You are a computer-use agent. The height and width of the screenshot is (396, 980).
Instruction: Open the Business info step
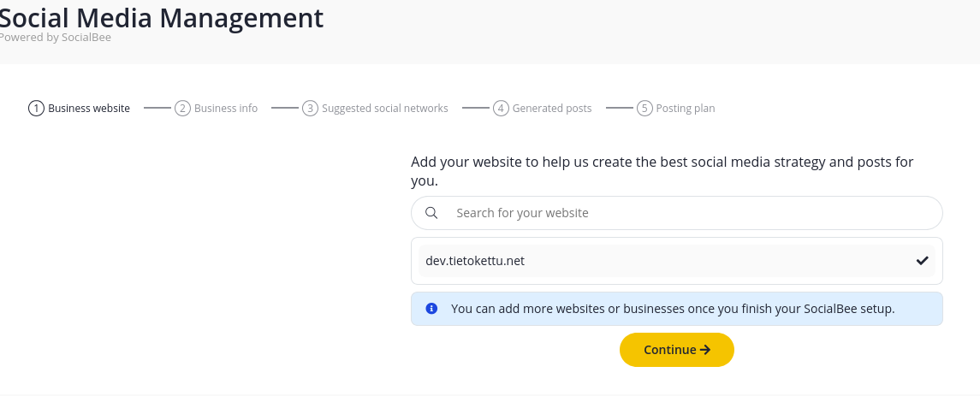[x=217, y=109]
